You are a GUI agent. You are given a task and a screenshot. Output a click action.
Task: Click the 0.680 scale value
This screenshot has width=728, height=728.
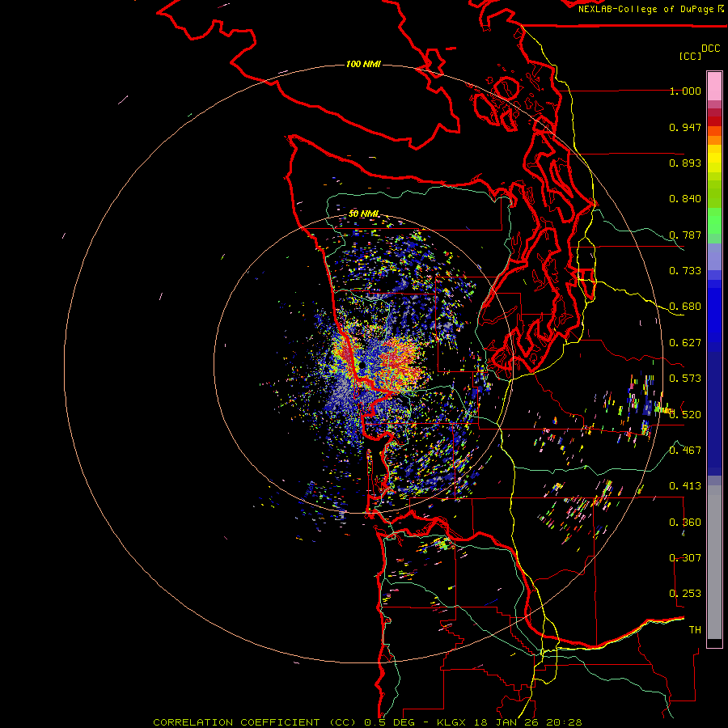click(x=685, y=307)
